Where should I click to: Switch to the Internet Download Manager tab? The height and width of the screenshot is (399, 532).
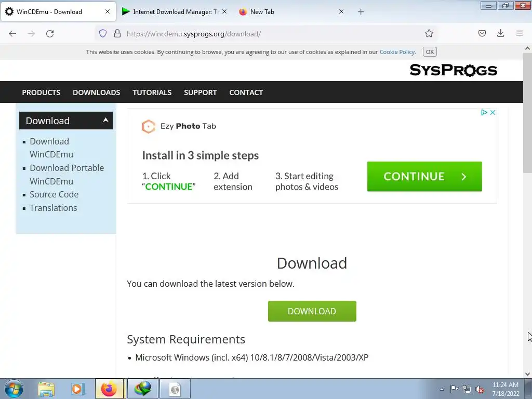pyautogui.click(x=173, y=12)
